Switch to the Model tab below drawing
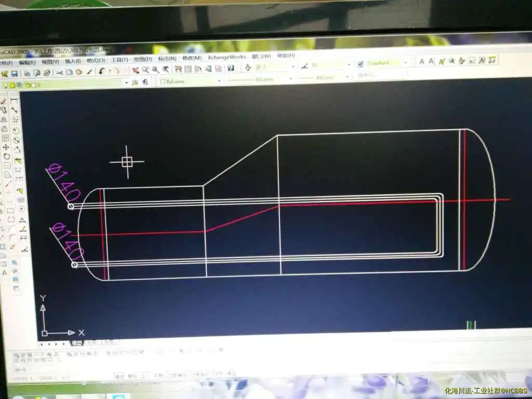 [77, 343]
